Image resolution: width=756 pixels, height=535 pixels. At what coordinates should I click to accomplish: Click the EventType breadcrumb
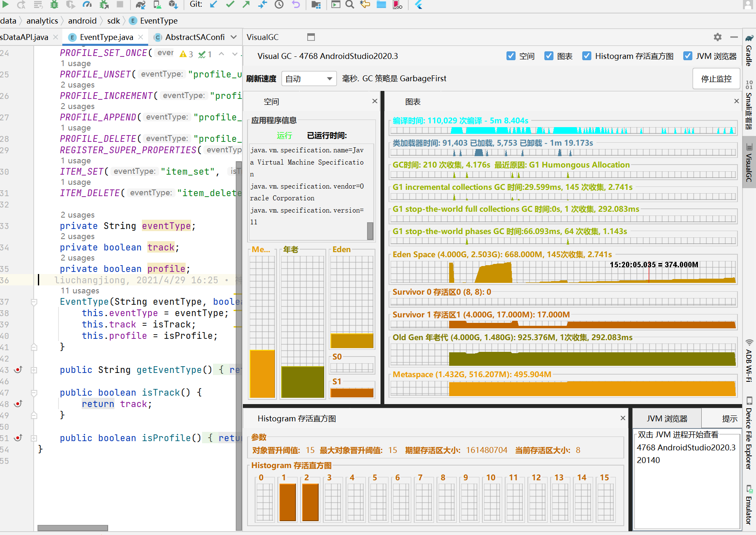click(158, 21)
